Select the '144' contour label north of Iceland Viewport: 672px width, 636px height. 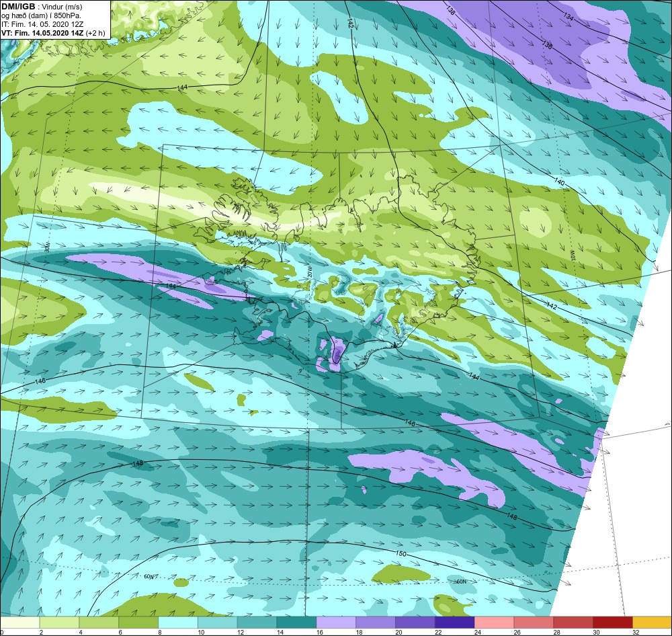(182, 87)
